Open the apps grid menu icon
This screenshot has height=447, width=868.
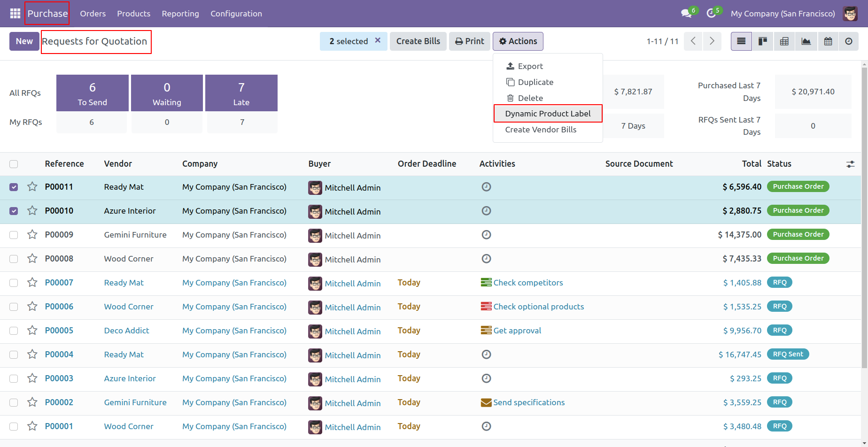(x=15, y=14)
